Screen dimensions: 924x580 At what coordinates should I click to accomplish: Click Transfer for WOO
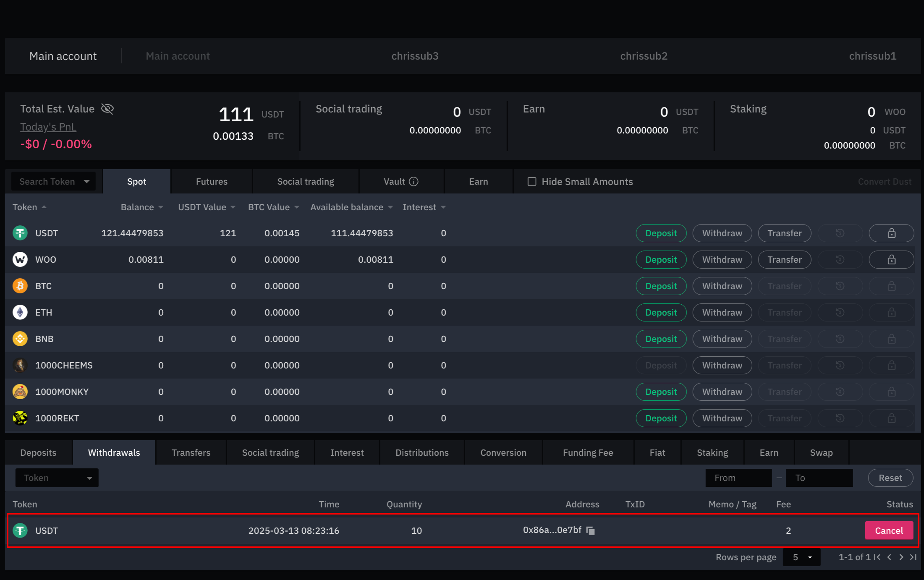tap(784, 260)
